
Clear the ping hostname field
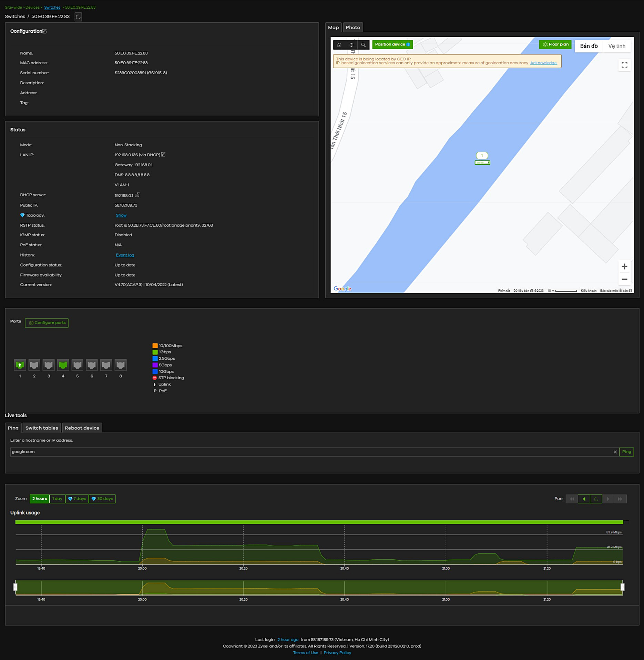[x=615, y=452]
